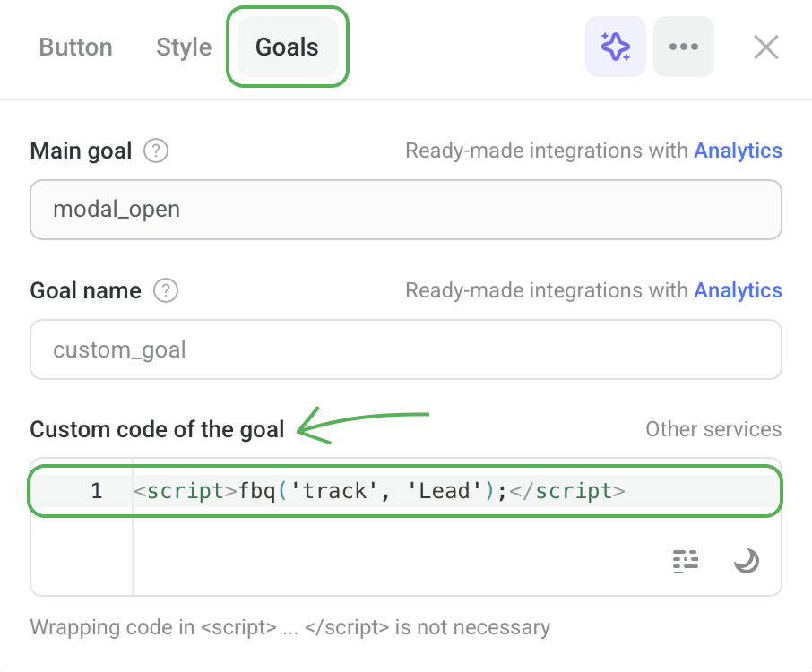Click line number 1 in the gutter
Screen dimensions: 812x672
click(x=96, y=491)
